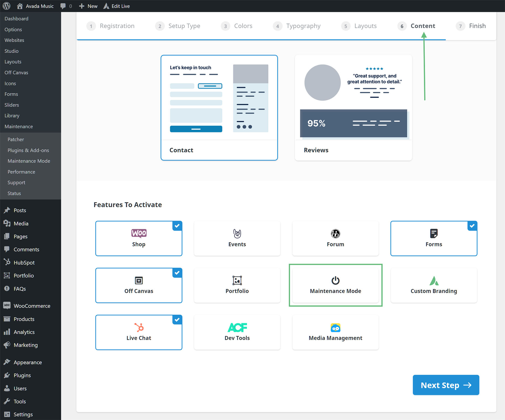Go to the Typography step tab
Screen dimensions: 505x420
(x=297, y=26)
